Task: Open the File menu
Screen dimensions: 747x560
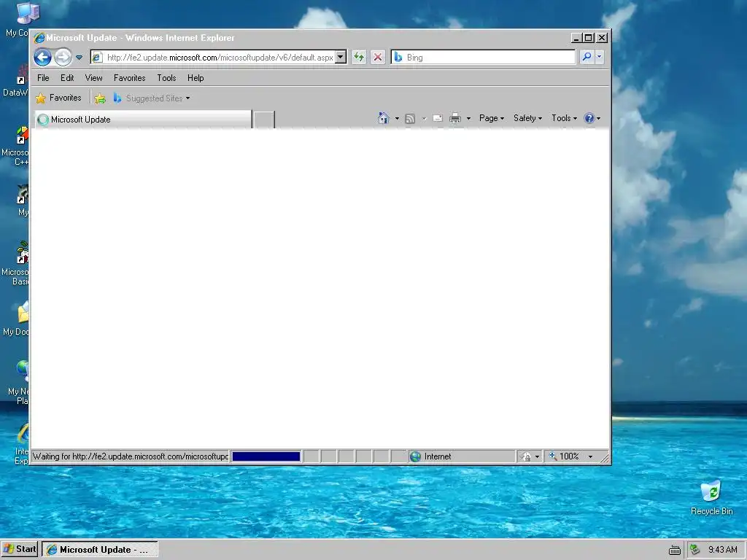Action: pos(43,77)
